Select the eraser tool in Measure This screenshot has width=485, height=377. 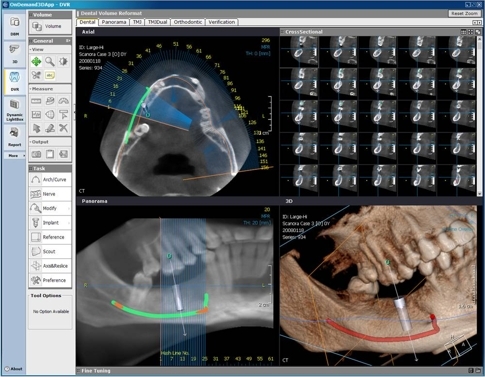coord(50,128)
